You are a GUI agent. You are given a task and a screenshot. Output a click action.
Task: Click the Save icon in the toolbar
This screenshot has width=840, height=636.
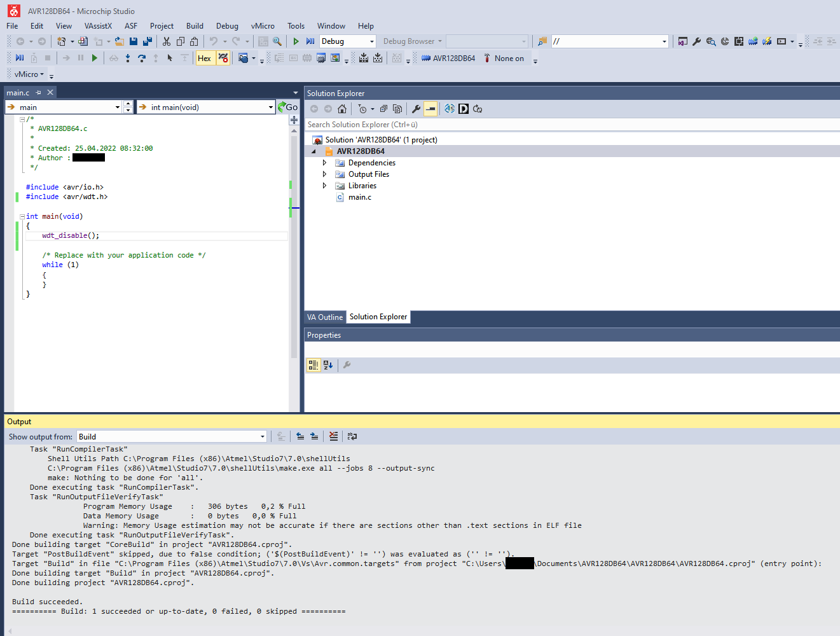[134, 41]
